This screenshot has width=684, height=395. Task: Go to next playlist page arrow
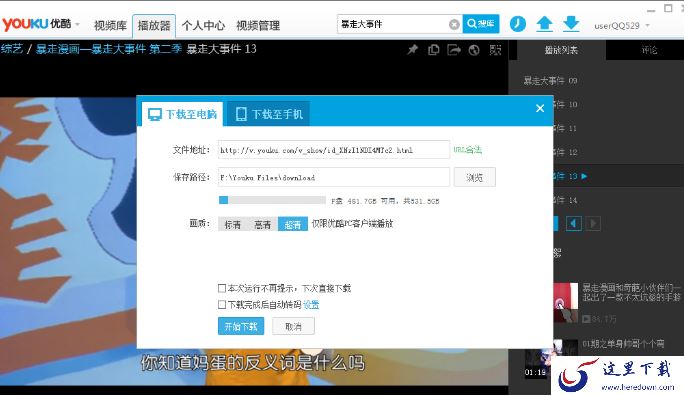(593, 223)
